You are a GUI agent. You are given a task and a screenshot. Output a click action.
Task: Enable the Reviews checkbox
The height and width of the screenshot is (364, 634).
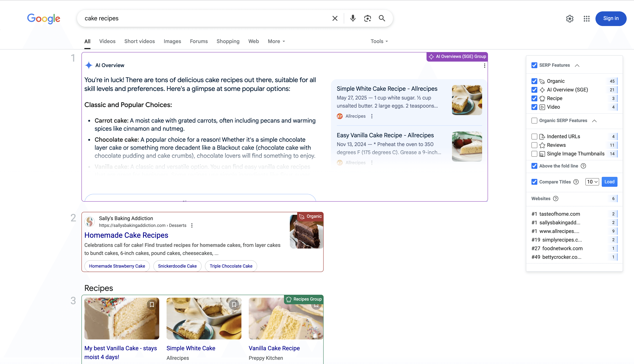(x=534, y=145)
